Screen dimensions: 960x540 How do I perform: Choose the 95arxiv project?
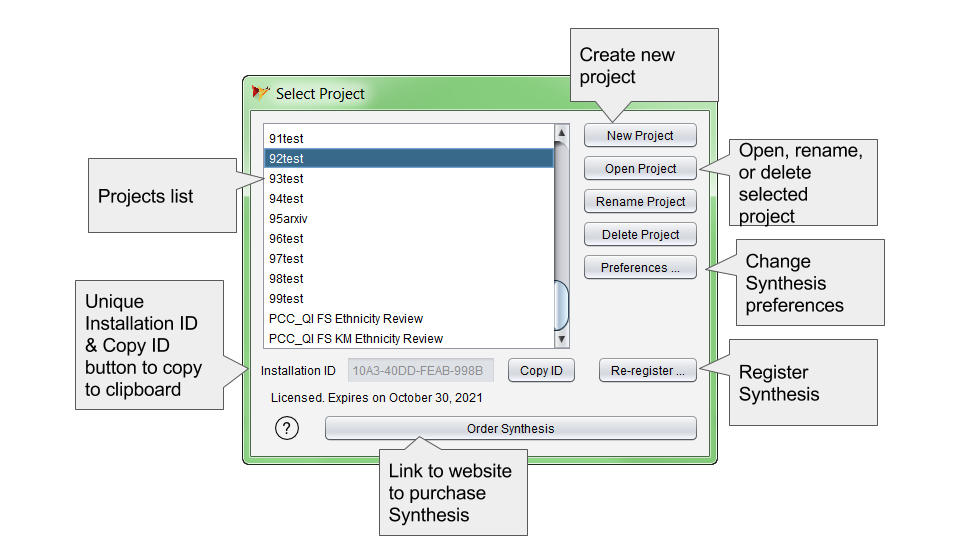[288, 219]
